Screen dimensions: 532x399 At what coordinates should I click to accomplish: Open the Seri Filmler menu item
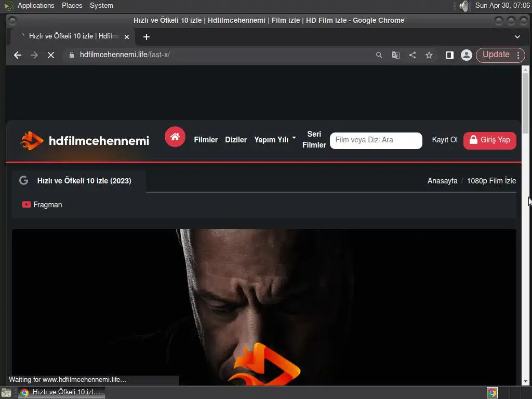pyautogui.click(x=314, y=139)
